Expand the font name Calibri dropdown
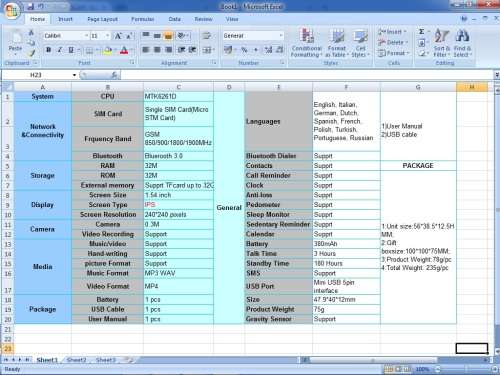The height and width of the screenshot is (375, 500). tap(86, 36)
